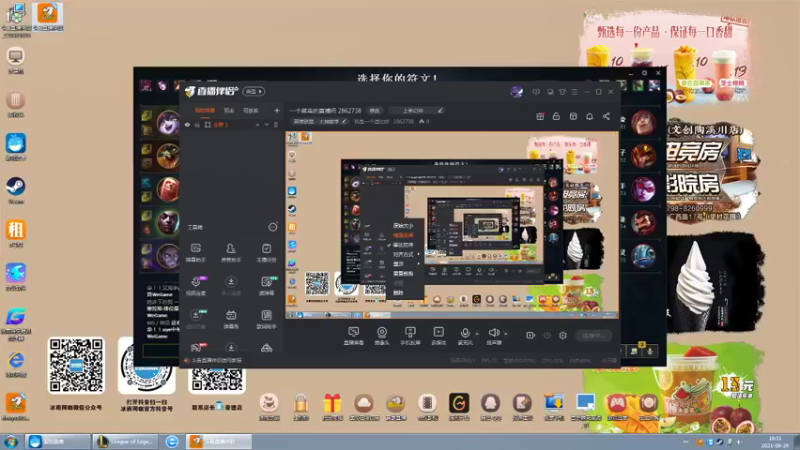
Task: Click the record video camera icon below the preview
Action: point(531,335)
